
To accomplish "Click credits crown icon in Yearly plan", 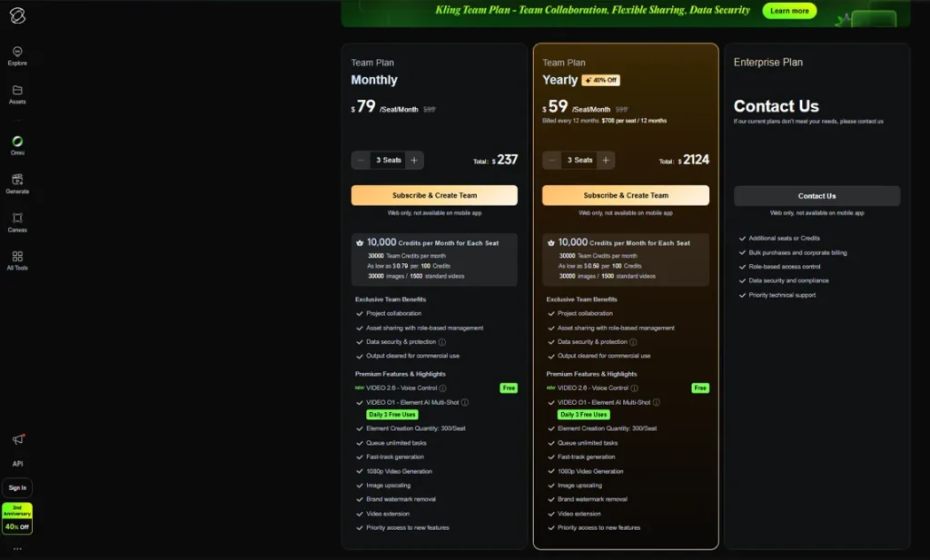I will click(551, 243).
